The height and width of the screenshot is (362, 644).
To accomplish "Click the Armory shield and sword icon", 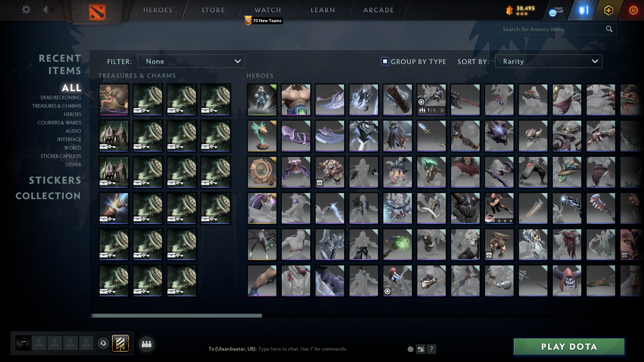I will 583,10.
